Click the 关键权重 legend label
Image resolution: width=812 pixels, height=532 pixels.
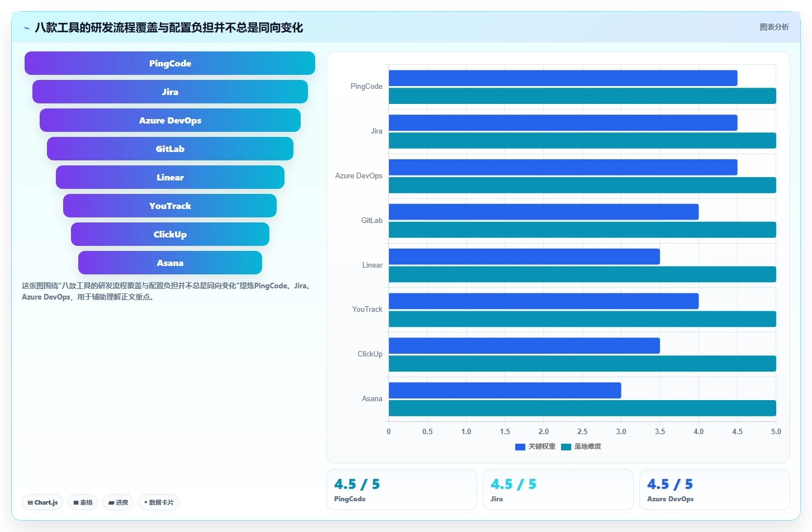[542, 446]
